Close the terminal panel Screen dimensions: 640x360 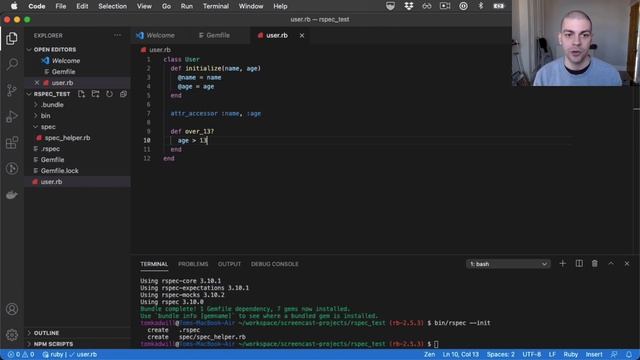point(627,264)
